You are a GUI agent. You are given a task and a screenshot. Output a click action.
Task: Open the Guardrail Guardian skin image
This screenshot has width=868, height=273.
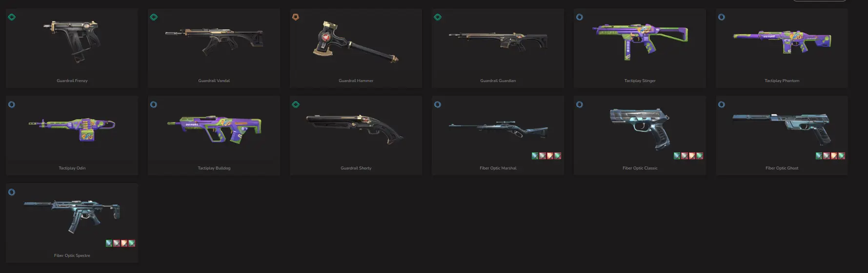click(x=498, y=40)
